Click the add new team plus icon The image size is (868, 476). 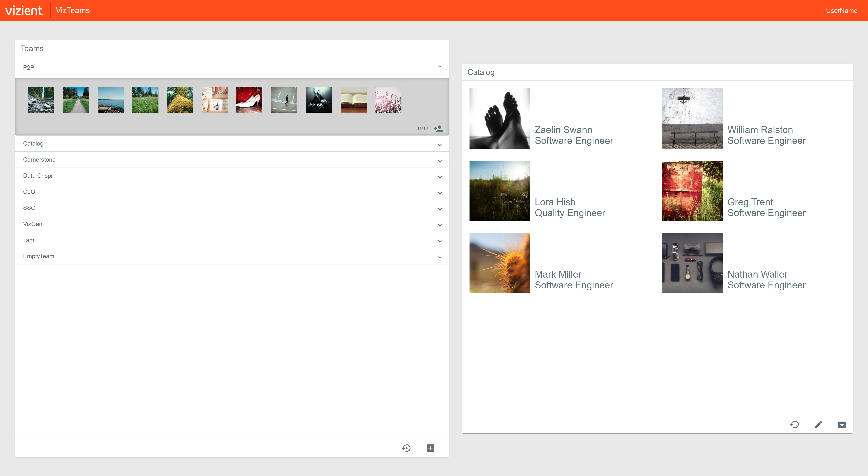[430, 448]
